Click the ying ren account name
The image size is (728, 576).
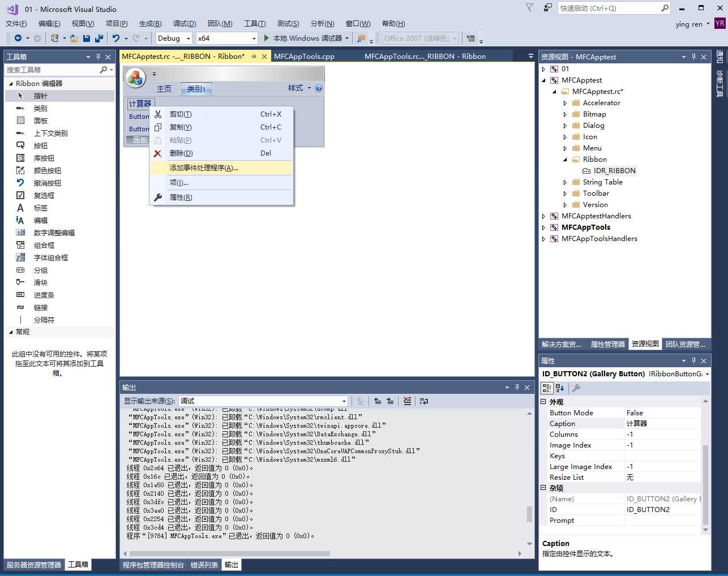click(689, 24)
